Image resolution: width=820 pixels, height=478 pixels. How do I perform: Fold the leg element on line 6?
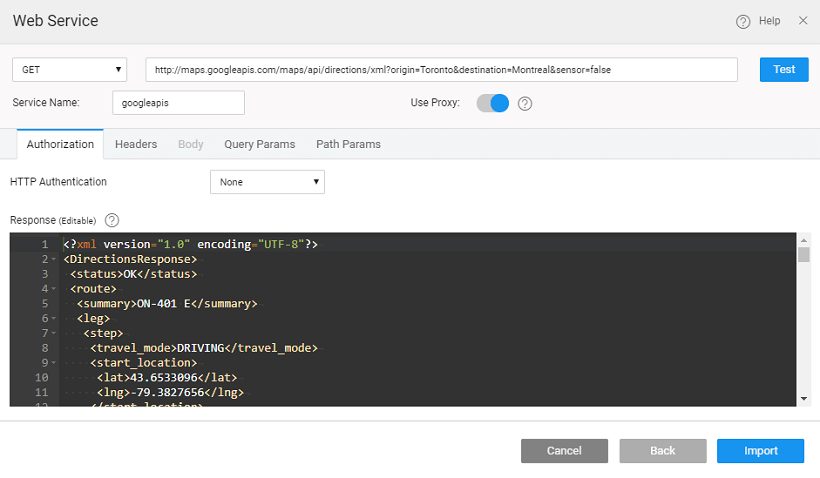[x=54, y=319]
